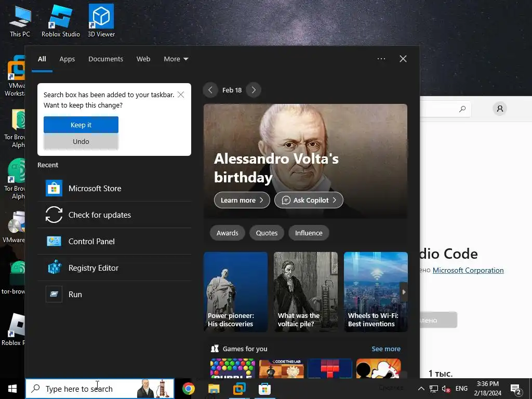Select the Awards chip
The width and height of the screenshot is (532, 399).
(x=228, y=233)
